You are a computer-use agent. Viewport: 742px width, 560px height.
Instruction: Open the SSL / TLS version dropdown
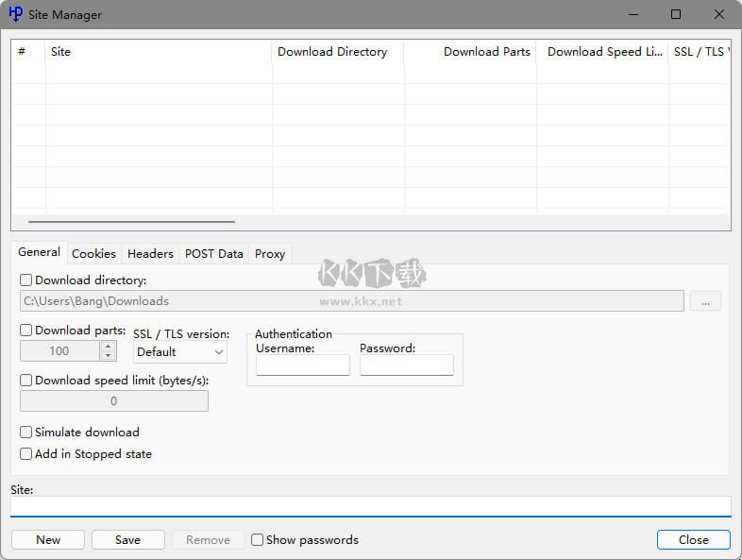179,352
